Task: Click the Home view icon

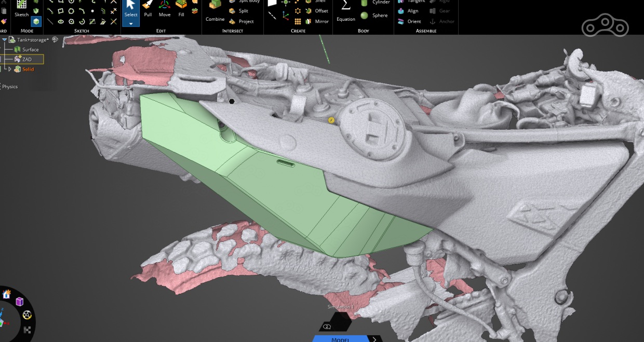Action: (7, 294)
